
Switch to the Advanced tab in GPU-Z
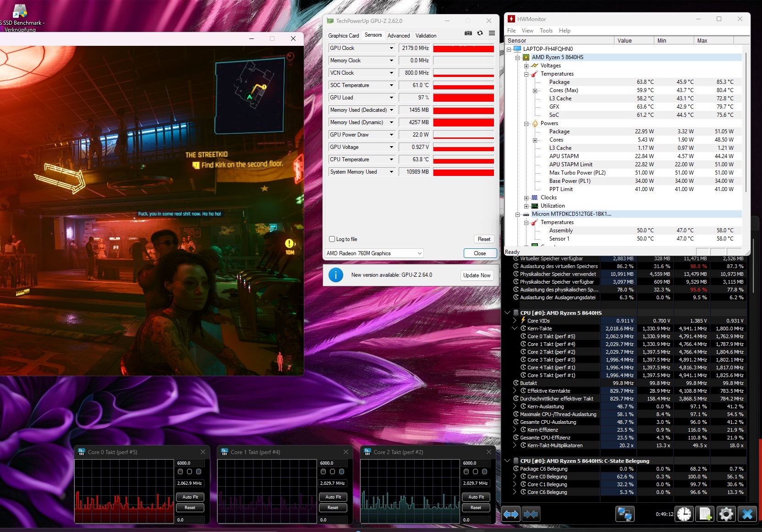pyautogui.click(x=399, y=36)
